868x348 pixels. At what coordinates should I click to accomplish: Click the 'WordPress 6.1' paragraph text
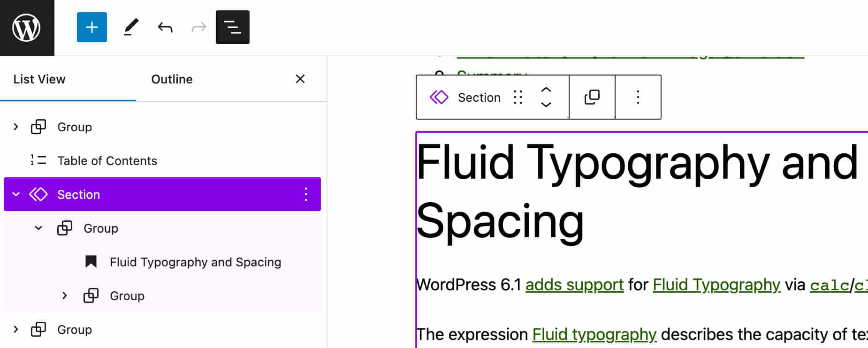468,285
